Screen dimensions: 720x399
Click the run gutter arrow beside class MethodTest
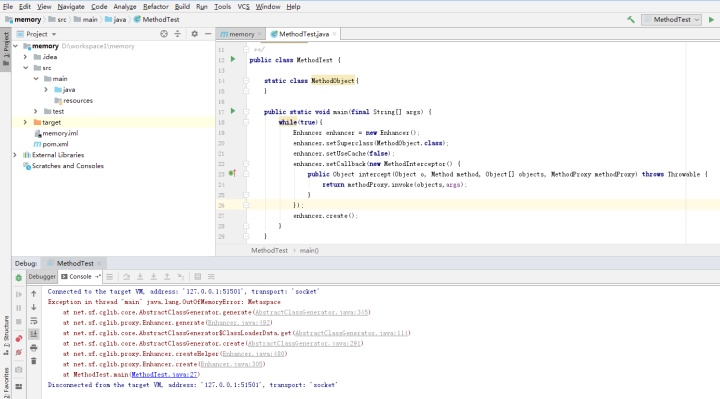233,59
